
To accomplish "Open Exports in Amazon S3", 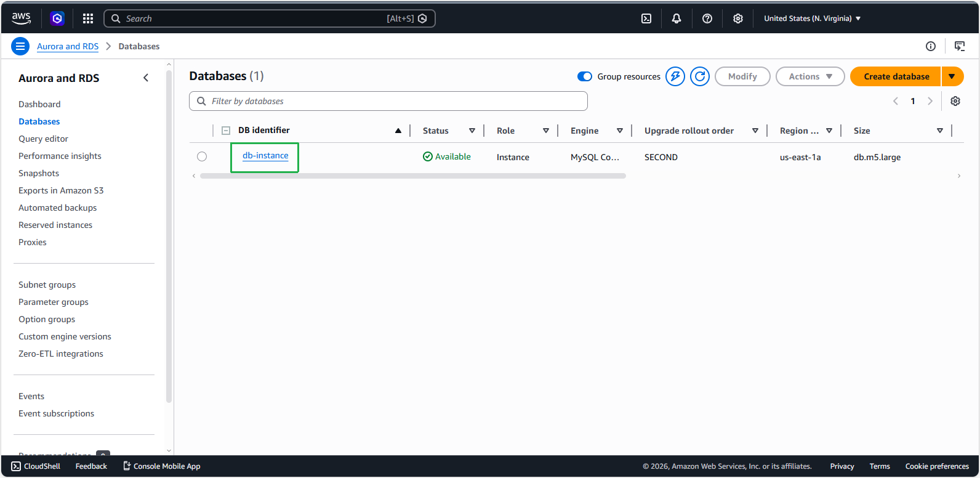I will 61,190.
